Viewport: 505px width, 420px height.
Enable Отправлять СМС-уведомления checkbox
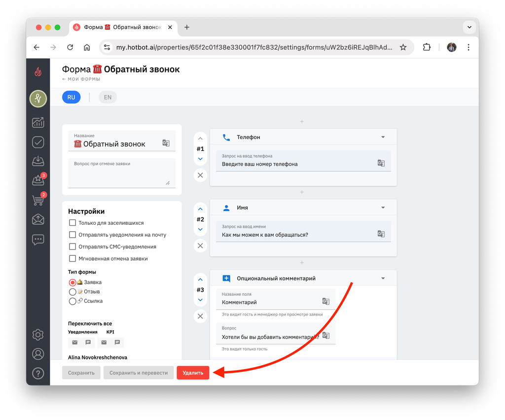click(72, 246)
